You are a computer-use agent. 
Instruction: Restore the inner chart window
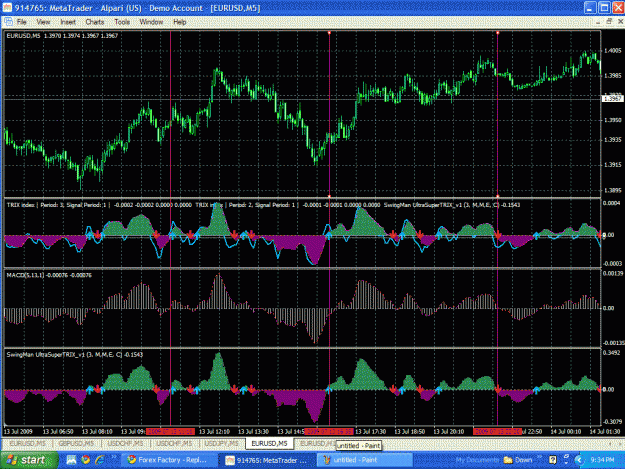click(x=609, y=22)
